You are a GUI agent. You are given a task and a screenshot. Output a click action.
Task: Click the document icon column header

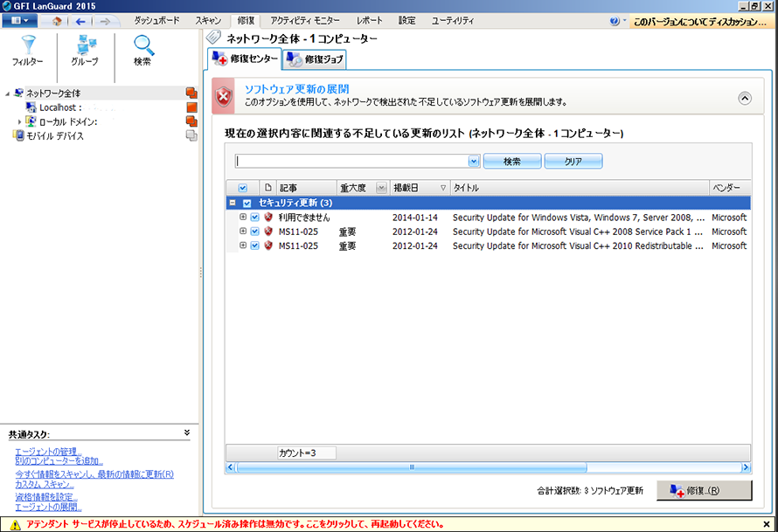pyautogui.click(x=268, y=188)
